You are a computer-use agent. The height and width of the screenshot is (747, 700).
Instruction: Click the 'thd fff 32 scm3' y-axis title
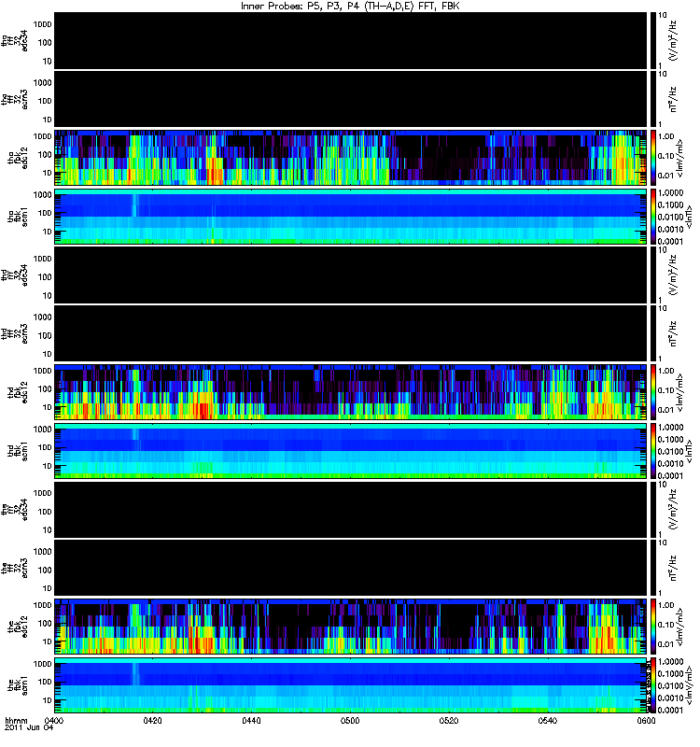pos(15,334)
